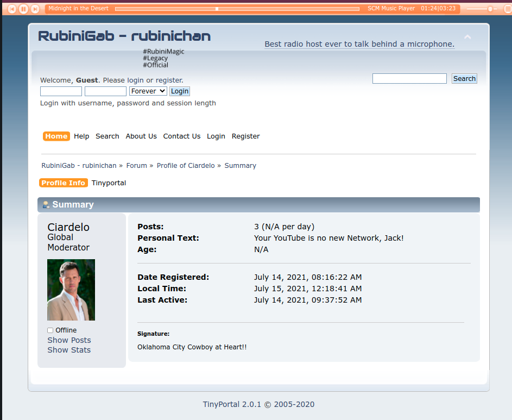Click the #RubiniMagic hashtag text
This screenshot has width=512, height=420.
point(163,52)
